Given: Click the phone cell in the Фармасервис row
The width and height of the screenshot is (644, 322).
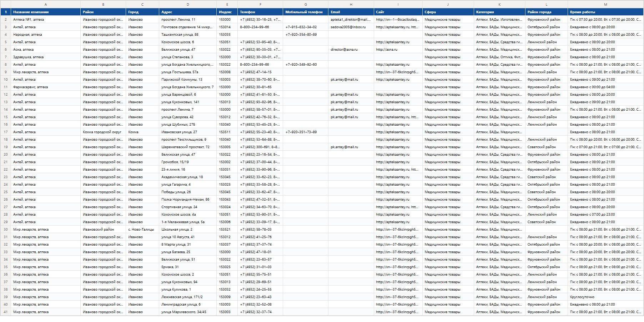Looking at the screenshot, I should pyautogui.click(x=260, y=87).
